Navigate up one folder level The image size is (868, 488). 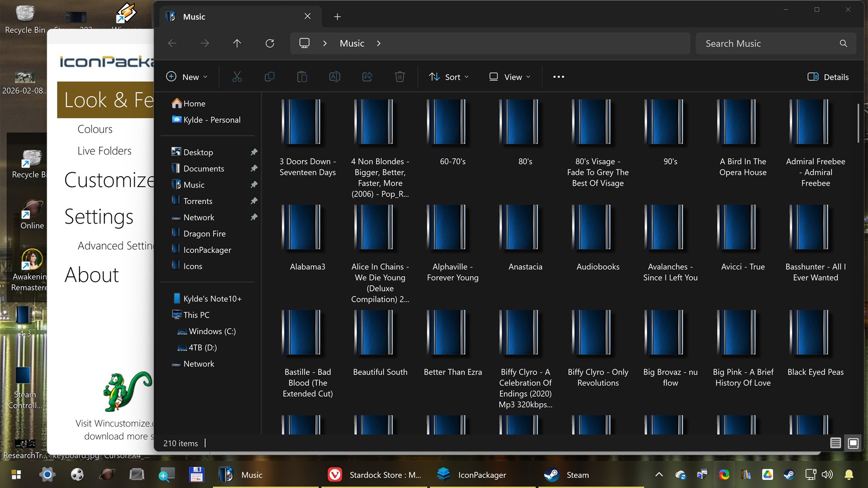237,43
